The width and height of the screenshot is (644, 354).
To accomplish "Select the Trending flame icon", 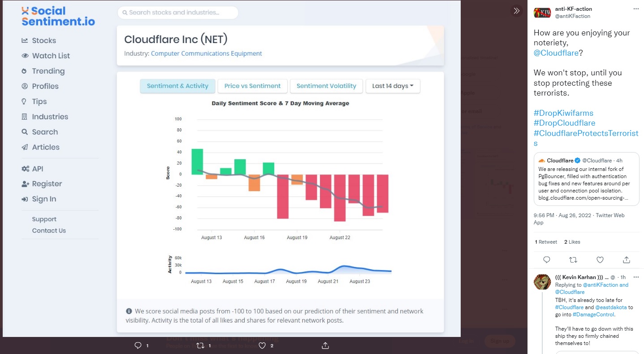I will coord(24,71).
